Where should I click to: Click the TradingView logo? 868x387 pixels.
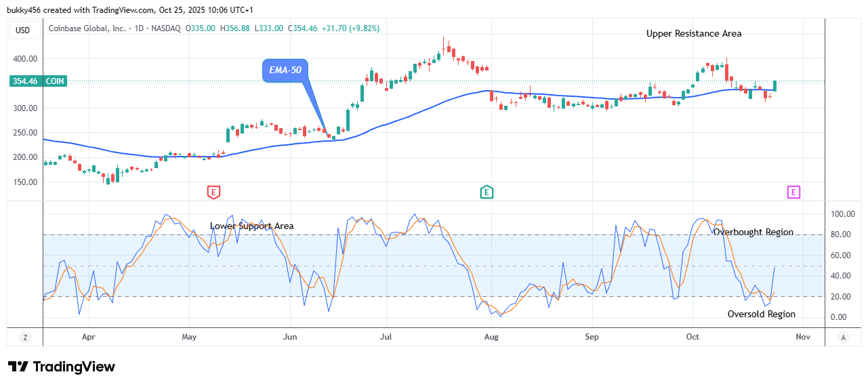point(62,367)
